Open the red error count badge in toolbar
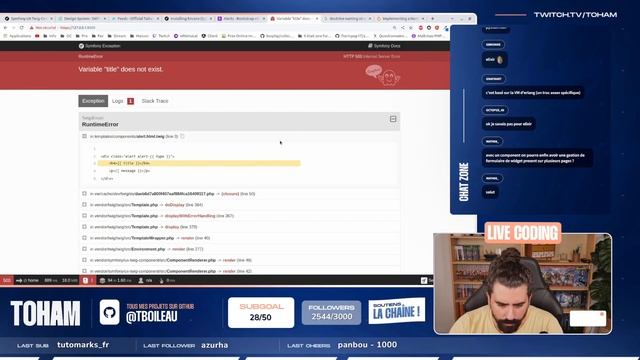 pos(88,280)
